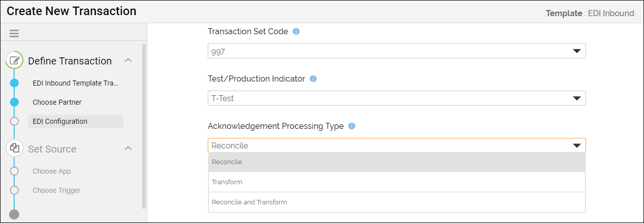Go to the Choose Partner step
The image size is (644, 223).
pos(57,102)
